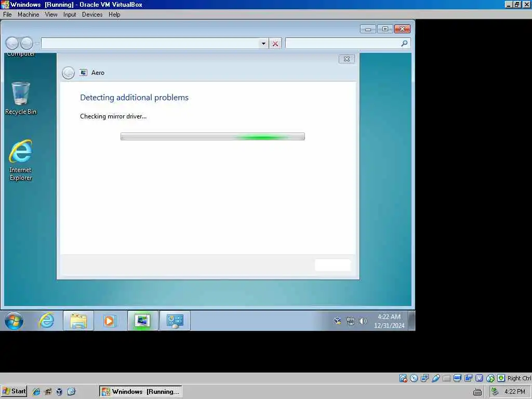Click the purple CPU virtualization status icon
Screen dimensions: 532x399
[x=479, y=378]
